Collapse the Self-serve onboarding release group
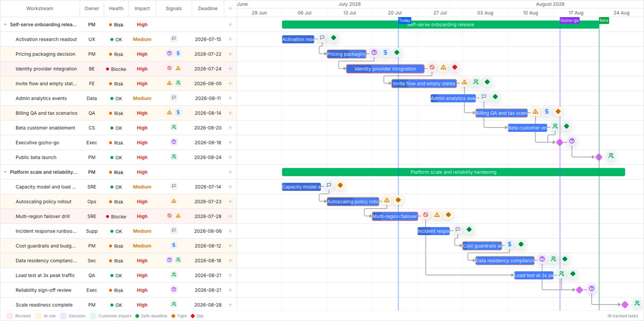 pyautogui.click(x=5, y=25)
